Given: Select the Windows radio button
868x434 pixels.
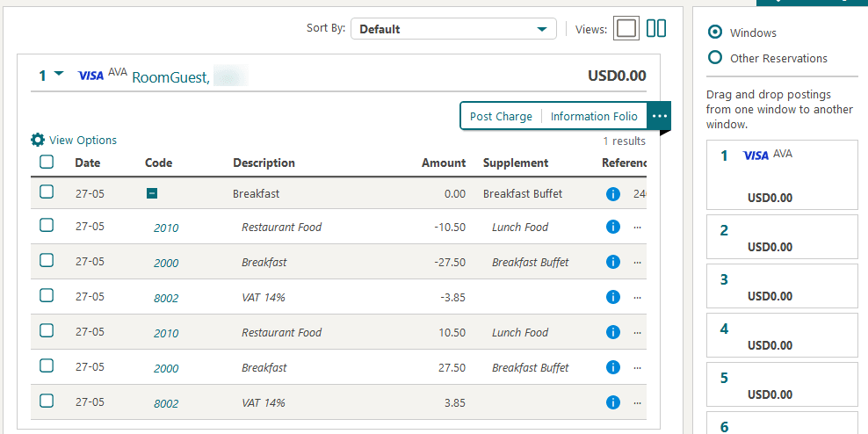Looking at the screenshot, I should [715, 33].
